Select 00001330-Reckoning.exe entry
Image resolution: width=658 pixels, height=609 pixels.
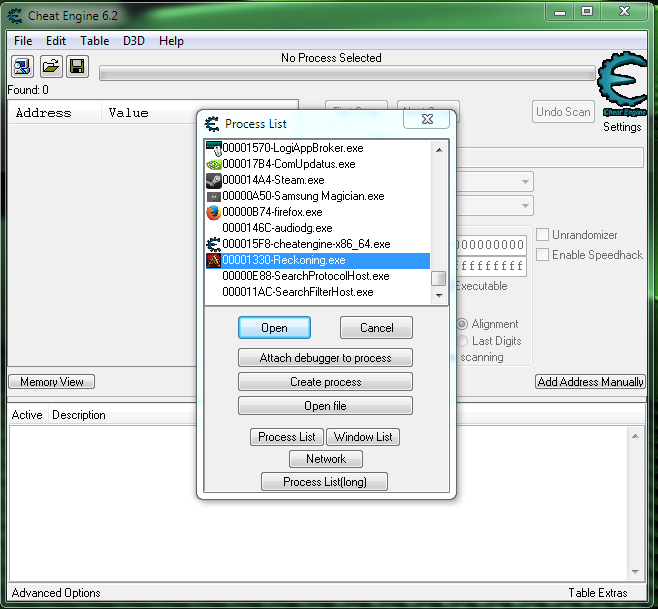tap(318, 260)
